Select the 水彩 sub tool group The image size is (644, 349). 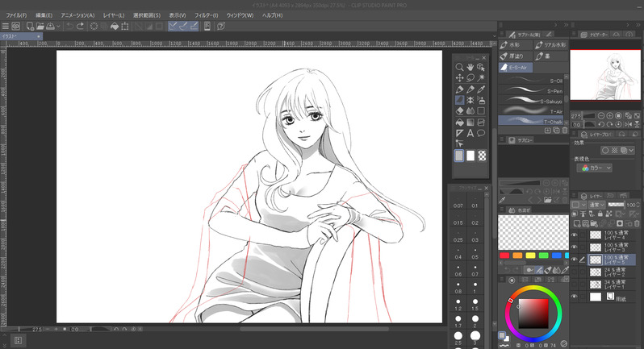[x=512, y=45]
